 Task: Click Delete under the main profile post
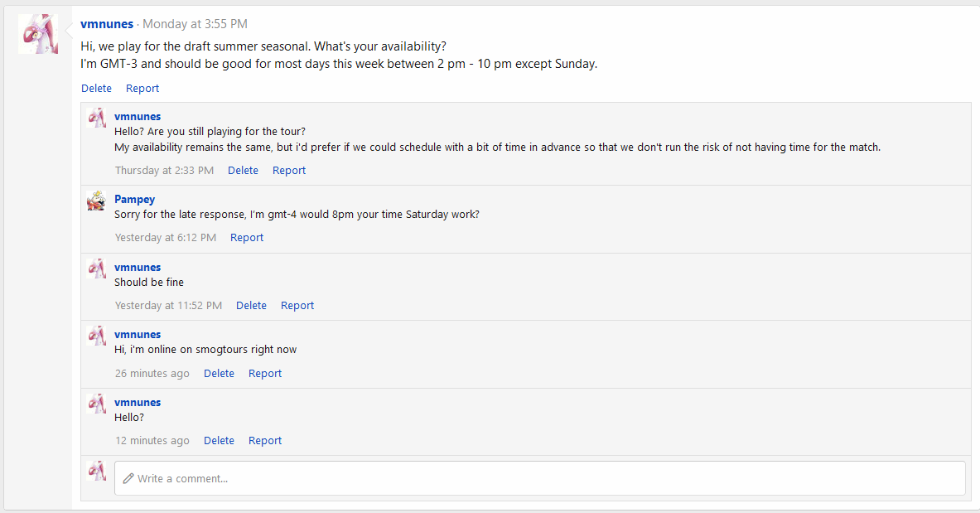(96, 88)
